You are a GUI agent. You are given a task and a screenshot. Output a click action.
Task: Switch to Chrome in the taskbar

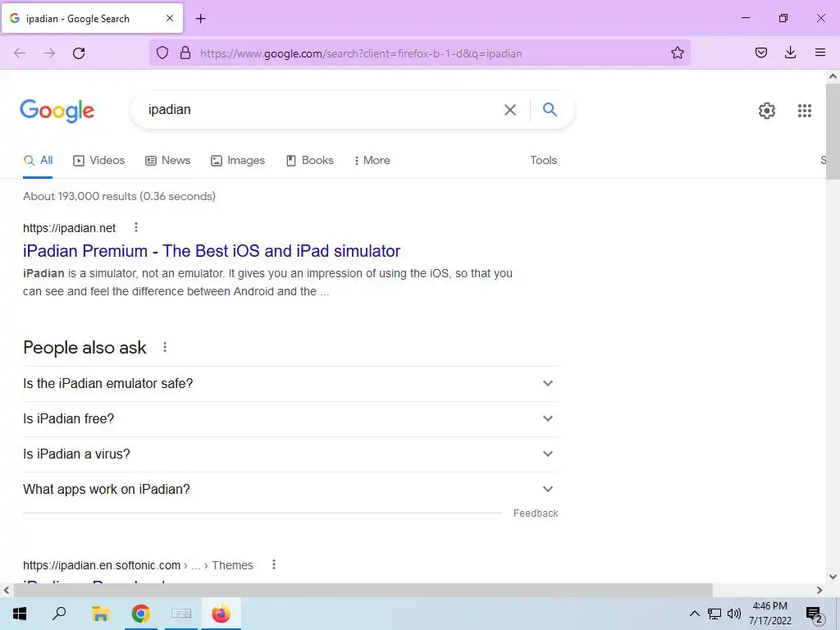(140, 614)
